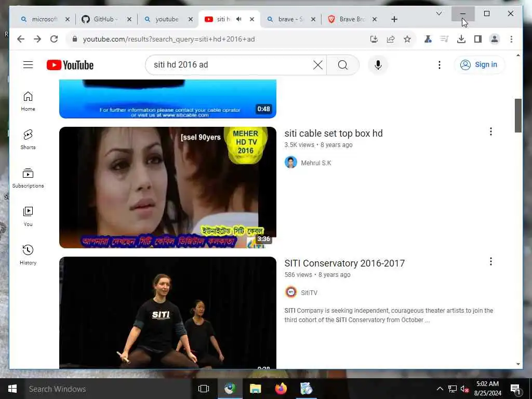The height and width of the screenshot is (399, 532).
Task: Close the GitHub tab
Action: (129, 19)
